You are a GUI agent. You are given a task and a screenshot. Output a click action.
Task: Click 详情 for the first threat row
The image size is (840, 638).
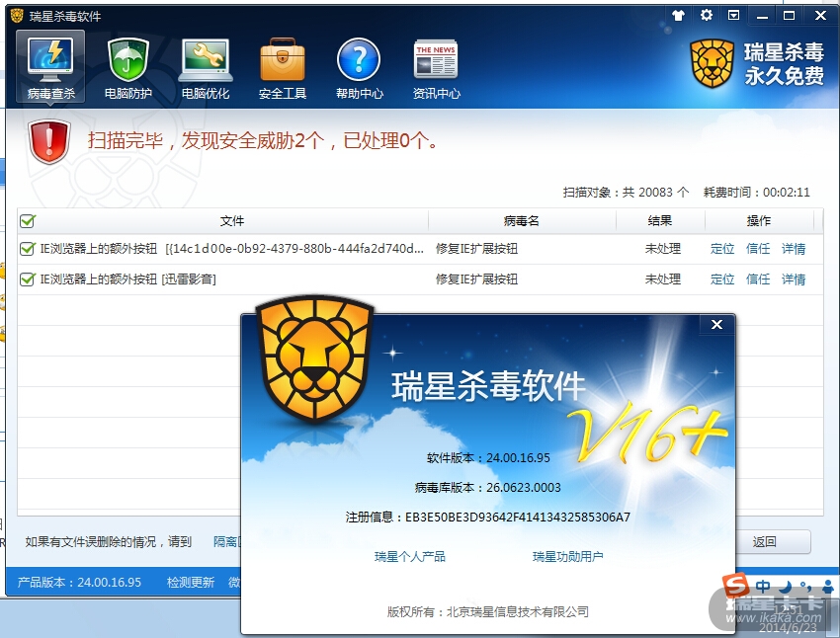pyautogui.click(x=794, y=249)
